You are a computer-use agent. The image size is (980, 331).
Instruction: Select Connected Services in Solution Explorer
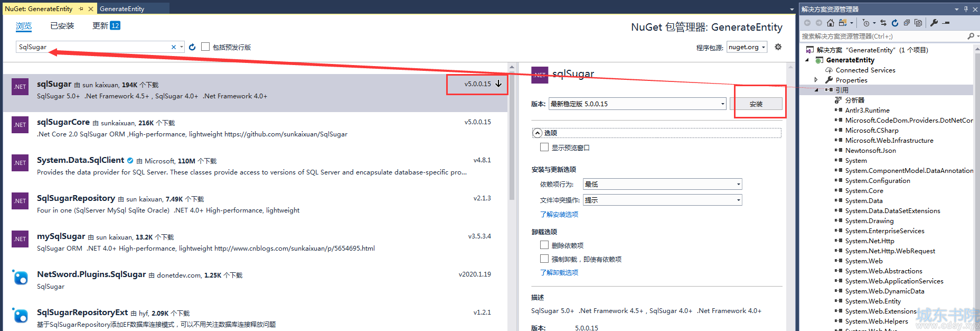click(865, 70)
